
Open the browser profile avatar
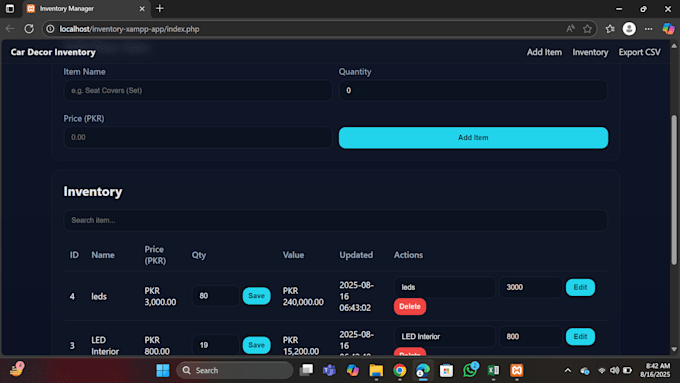[x=629, y=29]
